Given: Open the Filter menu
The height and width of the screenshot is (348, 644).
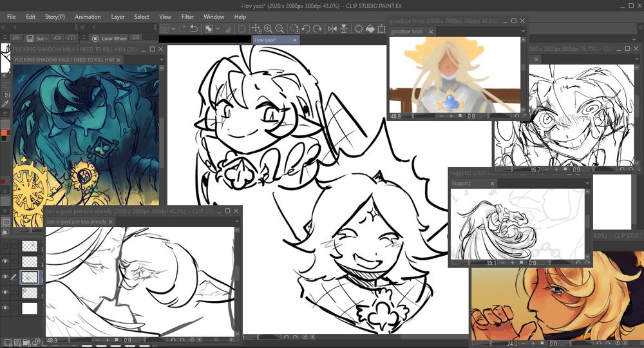Looking at the screenshot, I should (x=187, y=17).
